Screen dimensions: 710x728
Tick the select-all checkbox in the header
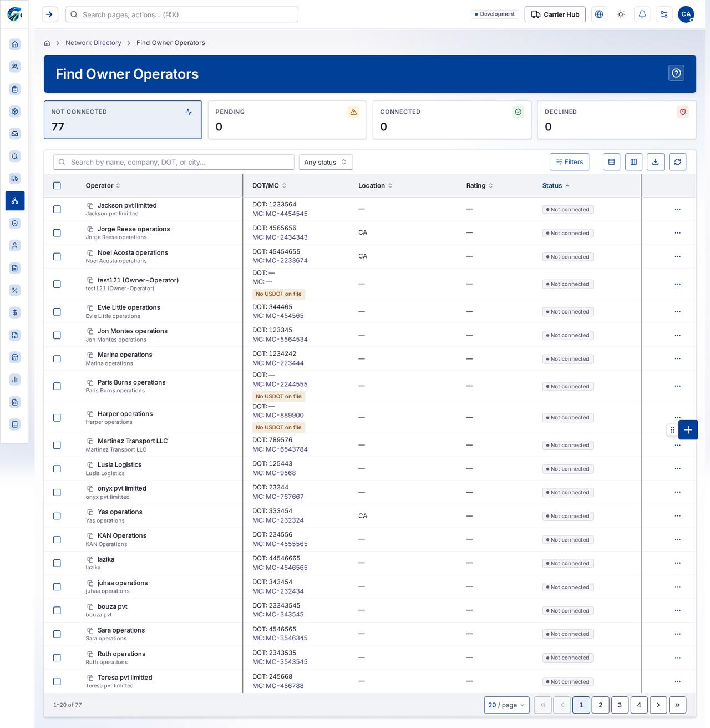point(57,186)
